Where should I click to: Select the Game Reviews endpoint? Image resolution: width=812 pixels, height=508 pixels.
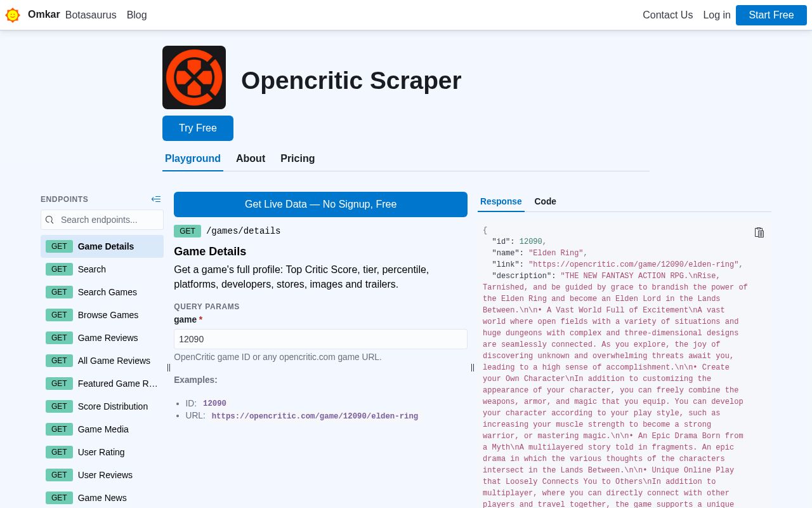click(x=102, y=338)
